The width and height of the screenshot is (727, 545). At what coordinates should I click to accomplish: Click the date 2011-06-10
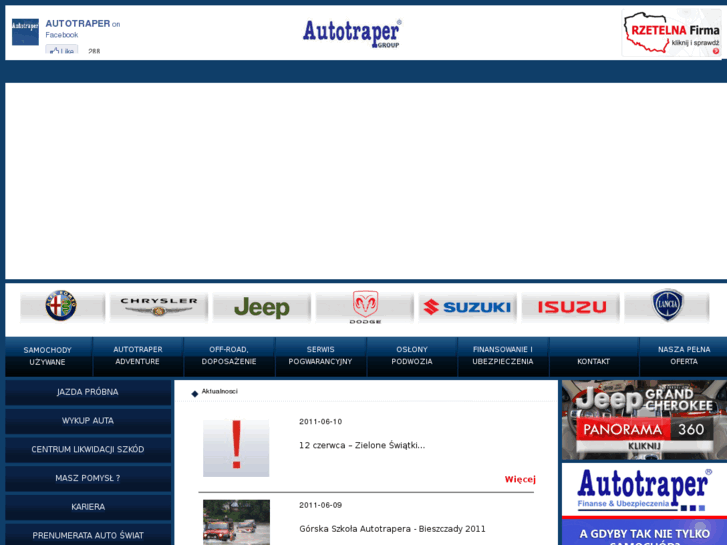pos(320,422)
